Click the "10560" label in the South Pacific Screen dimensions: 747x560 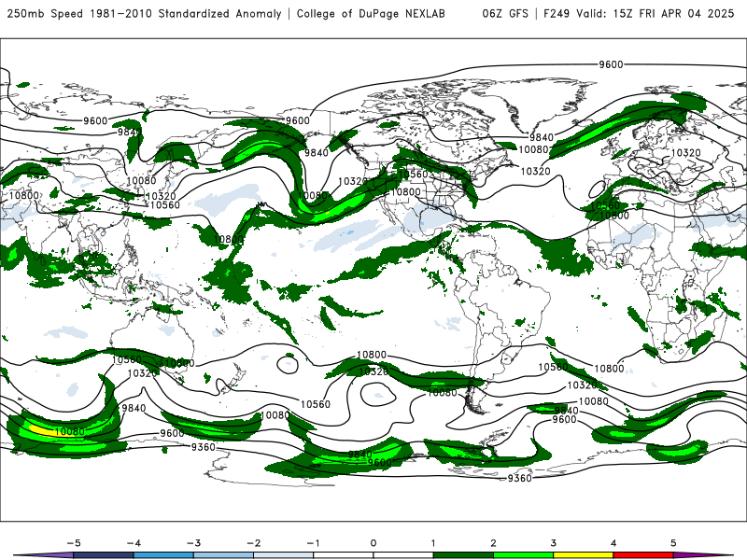[x=316, y=404]
